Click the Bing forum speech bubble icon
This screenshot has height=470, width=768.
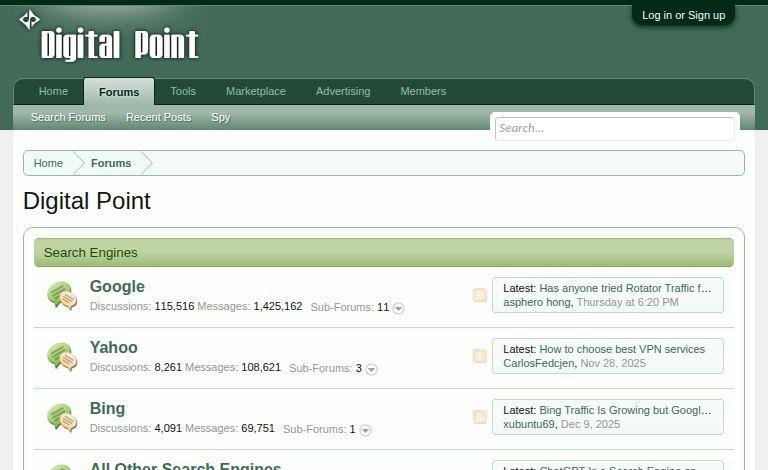tap(62, 418)
